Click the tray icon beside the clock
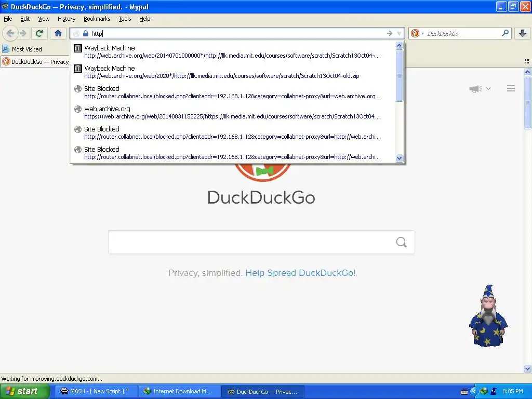532x399 pixels. tap(494, 391)
